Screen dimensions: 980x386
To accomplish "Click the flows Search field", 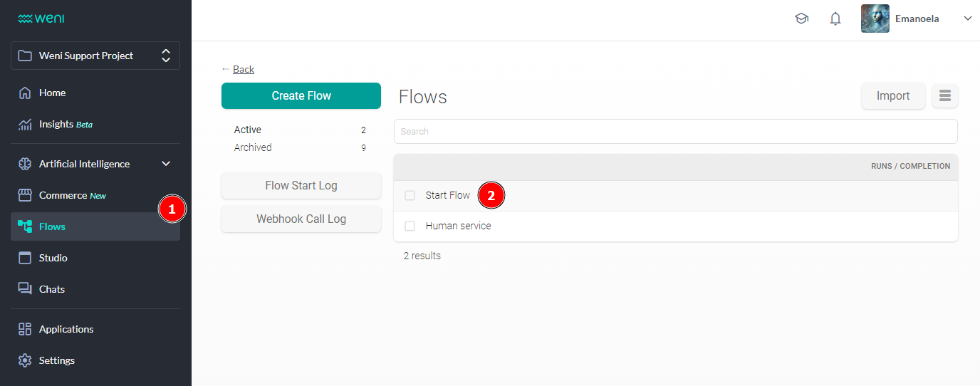I will click(x=675, y=131).
